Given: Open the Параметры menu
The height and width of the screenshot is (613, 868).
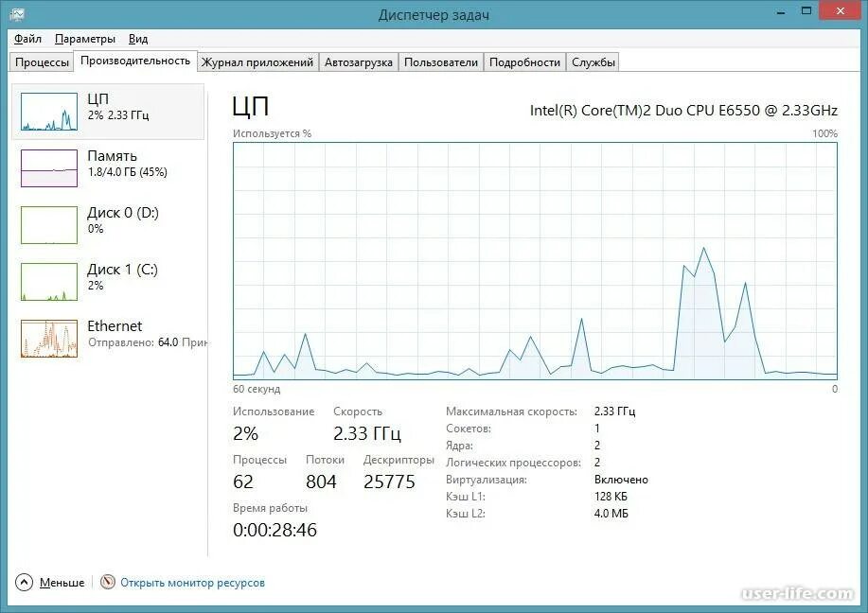Looking at the screenshot, I should point(85,39).
